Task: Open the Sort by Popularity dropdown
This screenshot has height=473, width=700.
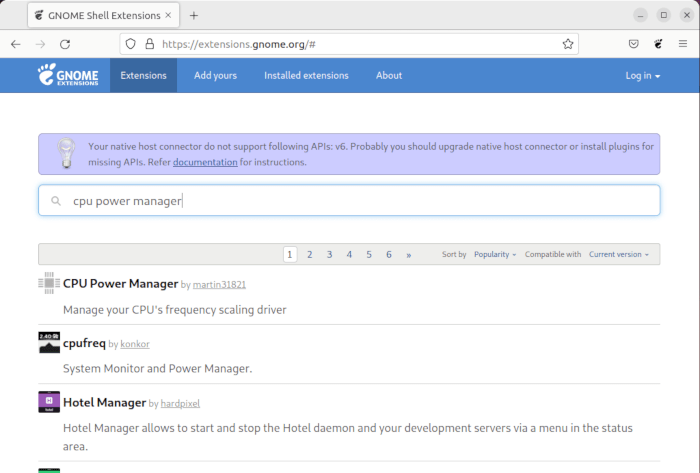Action: (495, 254)
